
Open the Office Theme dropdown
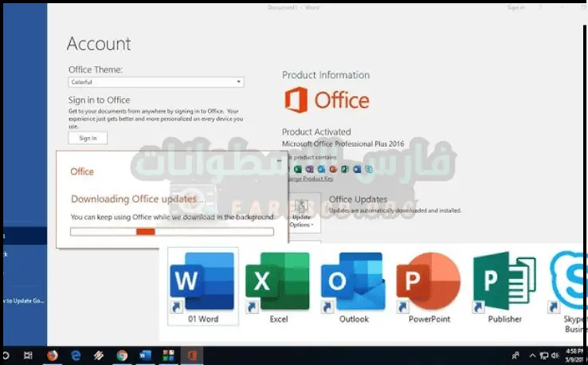(x=156, y=82)
